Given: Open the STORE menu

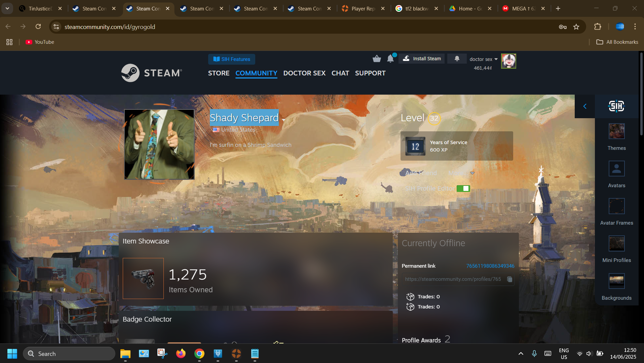Looking at the screenshot, I should point(219,73).
